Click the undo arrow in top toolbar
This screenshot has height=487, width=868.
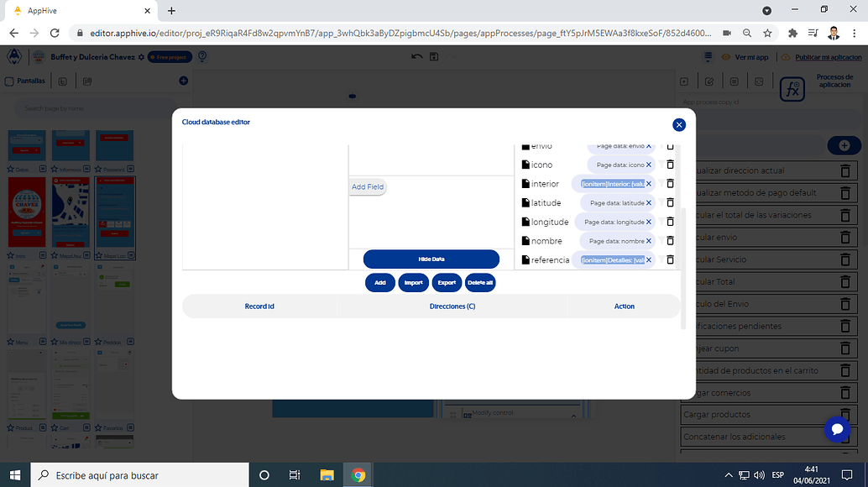pos(417,56)
